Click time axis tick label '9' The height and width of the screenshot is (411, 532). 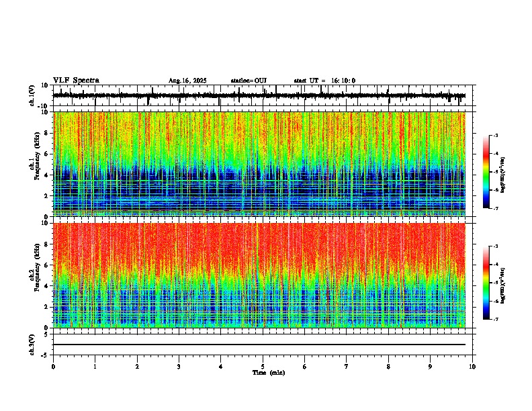(430, 367)
